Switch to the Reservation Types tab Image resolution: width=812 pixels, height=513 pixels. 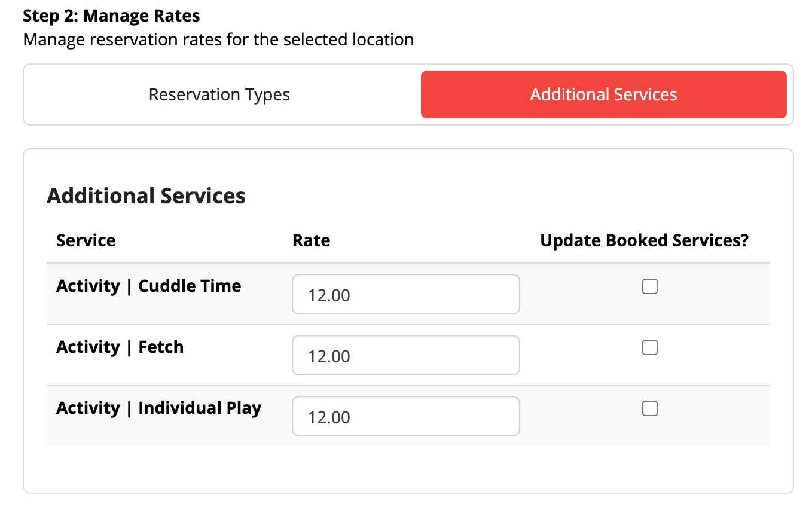click(x=219, y=94)
